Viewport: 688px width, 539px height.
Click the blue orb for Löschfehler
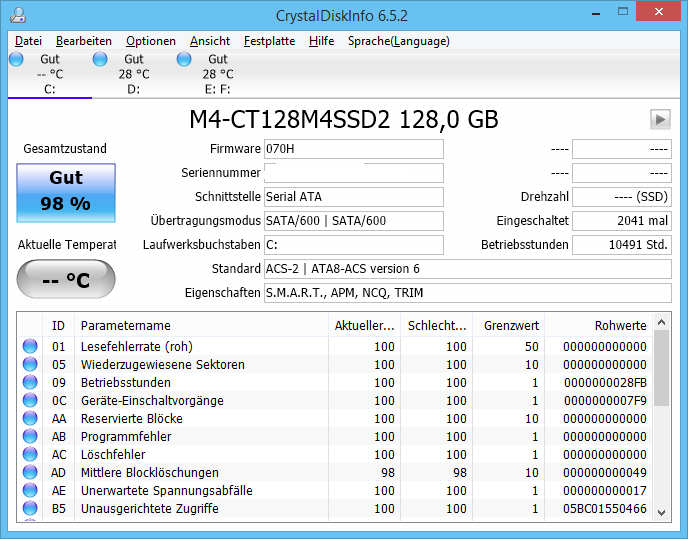point(30,454)
